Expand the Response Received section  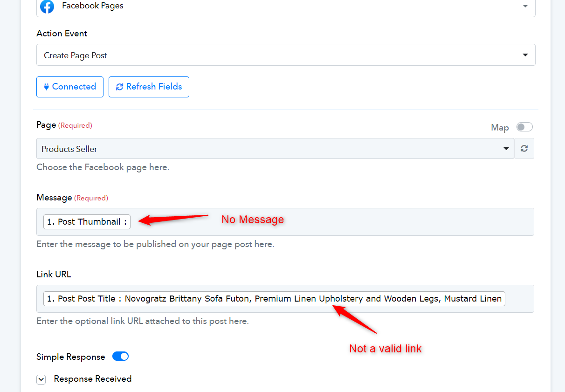point(41,379)
